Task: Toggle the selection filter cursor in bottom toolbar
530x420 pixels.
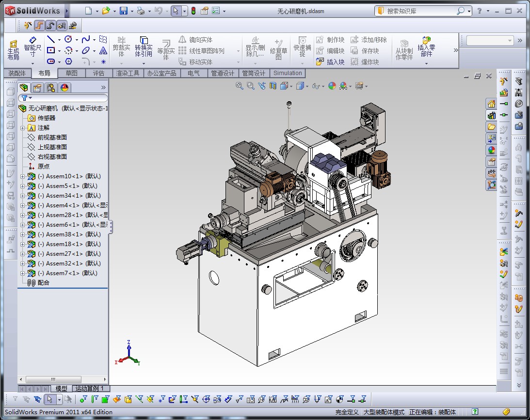Action: [x=49, y=399]
